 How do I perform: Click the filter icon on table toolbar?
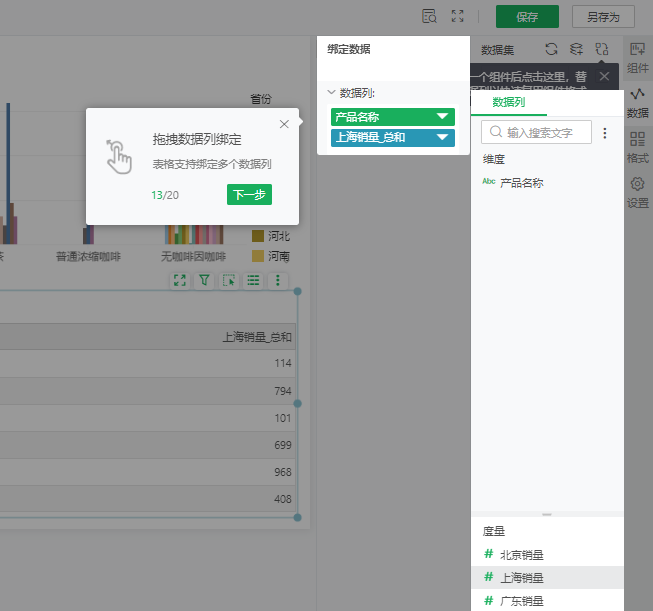204,282
